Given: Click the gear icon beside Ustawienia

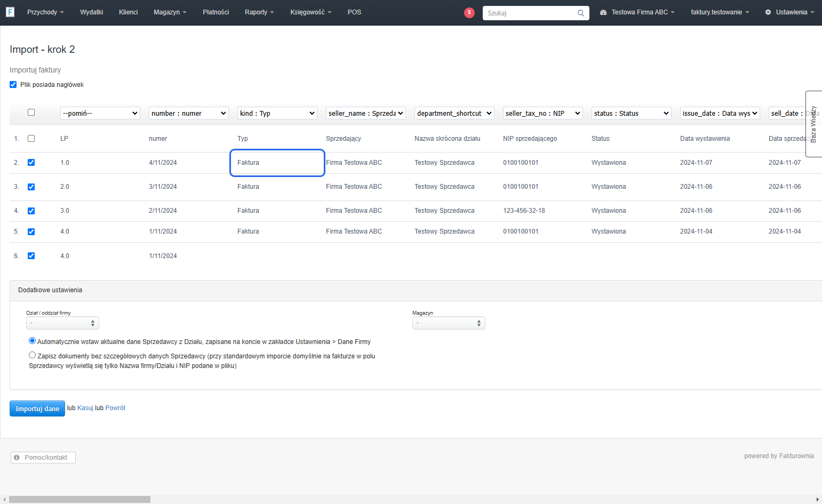Looking at the screenshot, I should (x=768, y=12).
